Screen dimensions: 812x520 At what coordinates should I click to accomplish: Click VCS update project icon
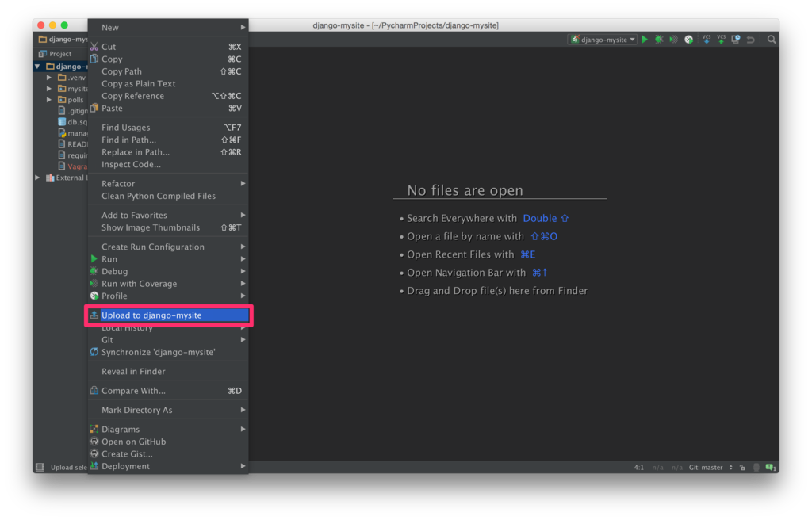707,40
